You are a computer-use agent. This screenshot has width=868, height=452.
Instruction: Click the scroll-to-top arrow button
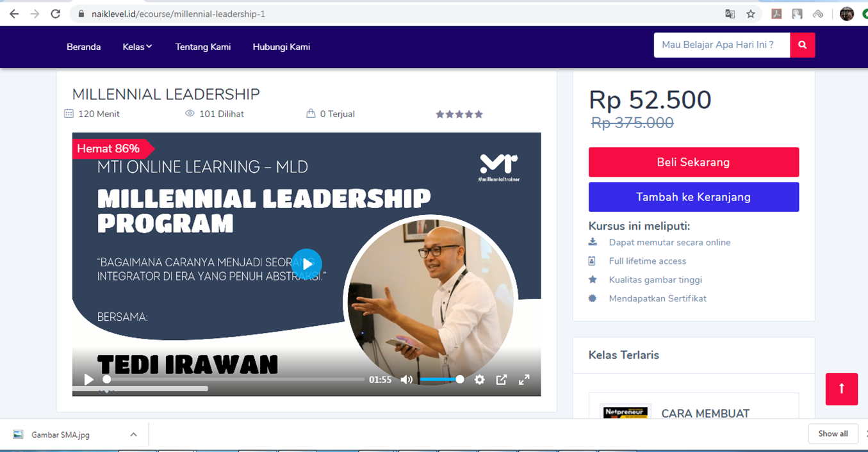tap(842, 389)
